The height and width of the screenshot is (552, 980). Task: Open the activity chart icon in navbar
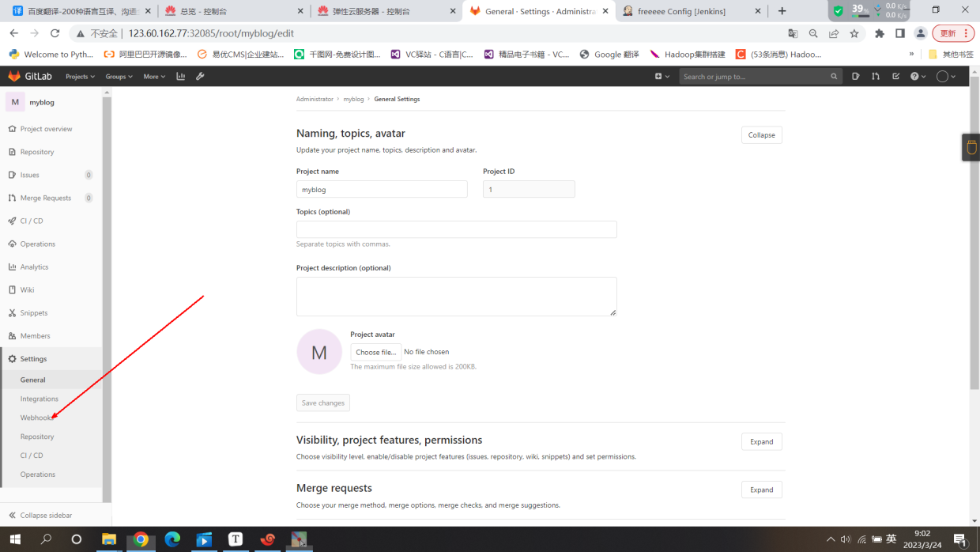[181, 77]
